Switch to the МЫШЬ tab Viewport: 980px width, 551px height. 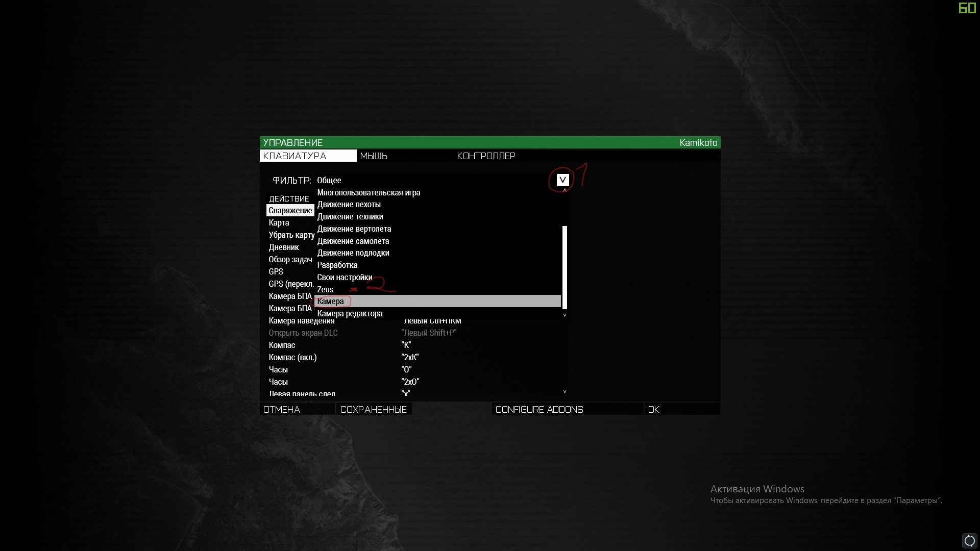374,156
